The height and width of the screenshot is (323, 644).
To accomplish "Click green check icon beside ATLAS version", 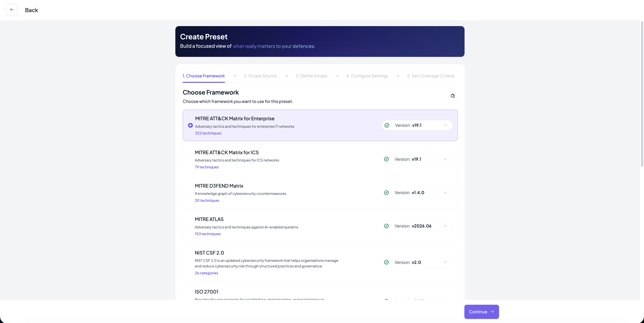I will (386, 226).
